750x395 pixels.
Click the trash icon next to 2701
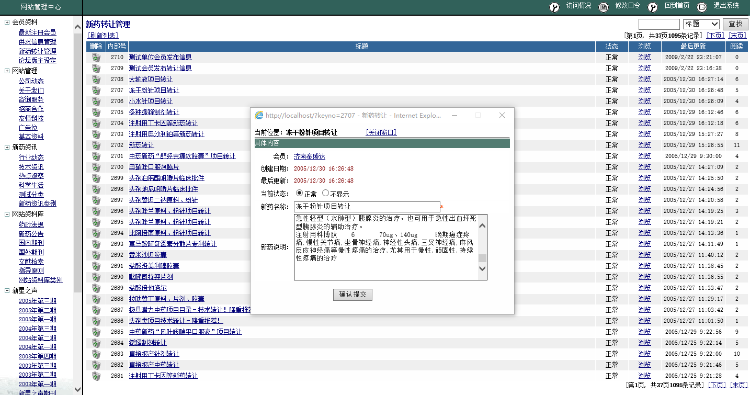click(x=96, y=156)
